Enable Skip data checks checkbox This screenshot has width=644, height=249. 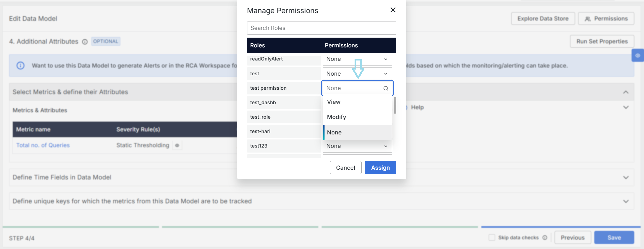492,238
